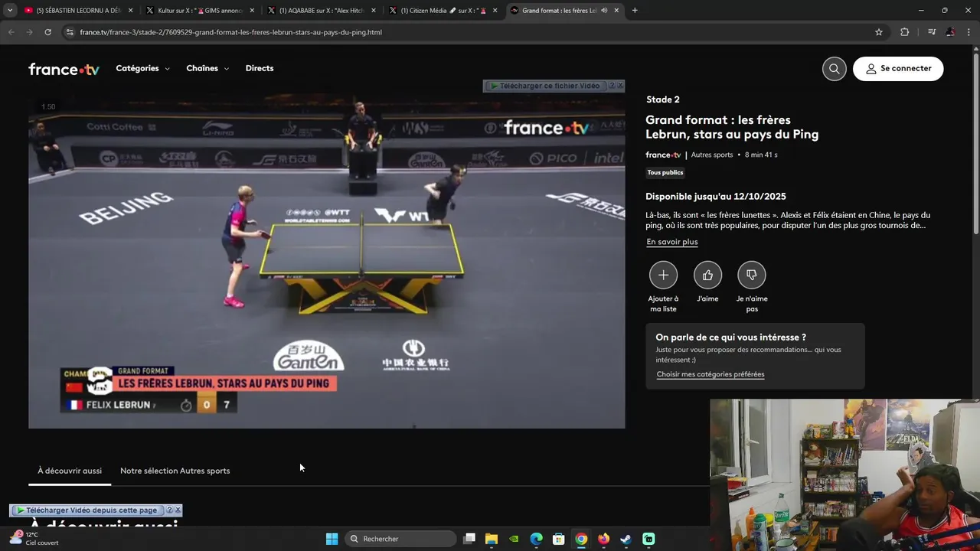Open File Explorer from the taskbar
This screenshot has height=551, width=980.
(492, 539)
